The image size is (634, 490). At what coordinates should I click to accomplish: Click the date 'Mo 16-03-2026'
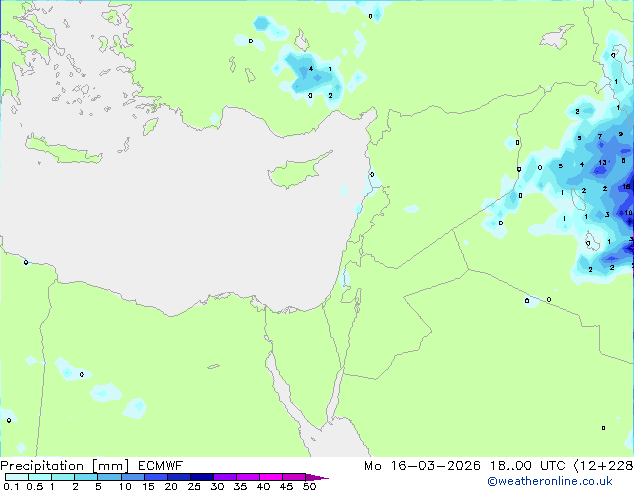pos(423,466)
